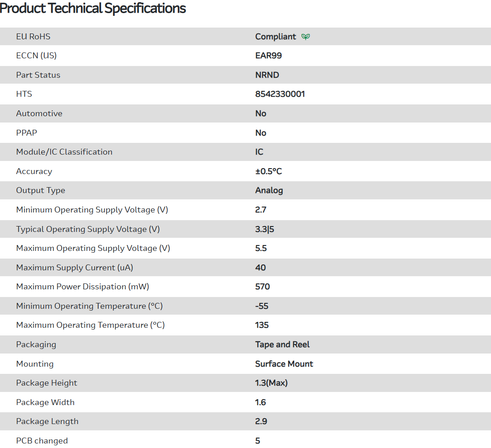Click the Tape and Reel packaging value

point(282,344)
